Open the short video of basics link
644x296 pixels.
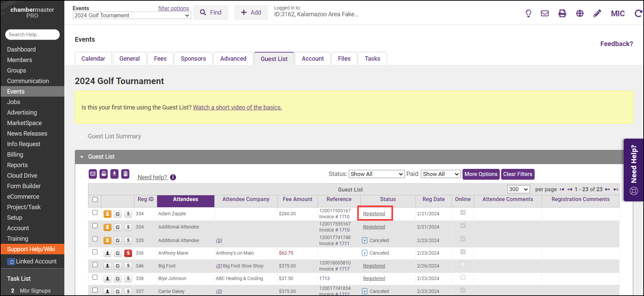tap(237, 107)
